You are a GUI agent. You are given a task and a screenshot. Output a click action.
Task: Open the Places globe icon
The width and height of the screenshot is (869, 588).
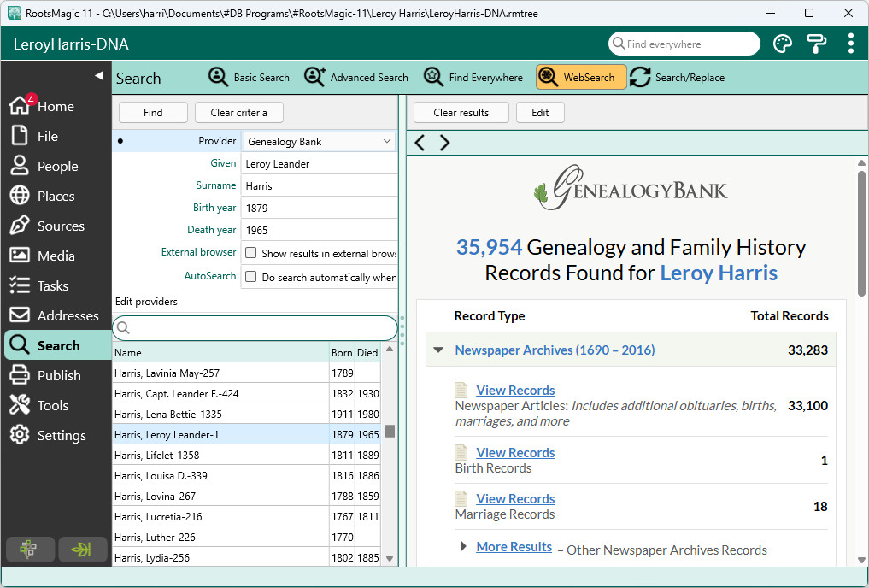(x=20, y=196)
